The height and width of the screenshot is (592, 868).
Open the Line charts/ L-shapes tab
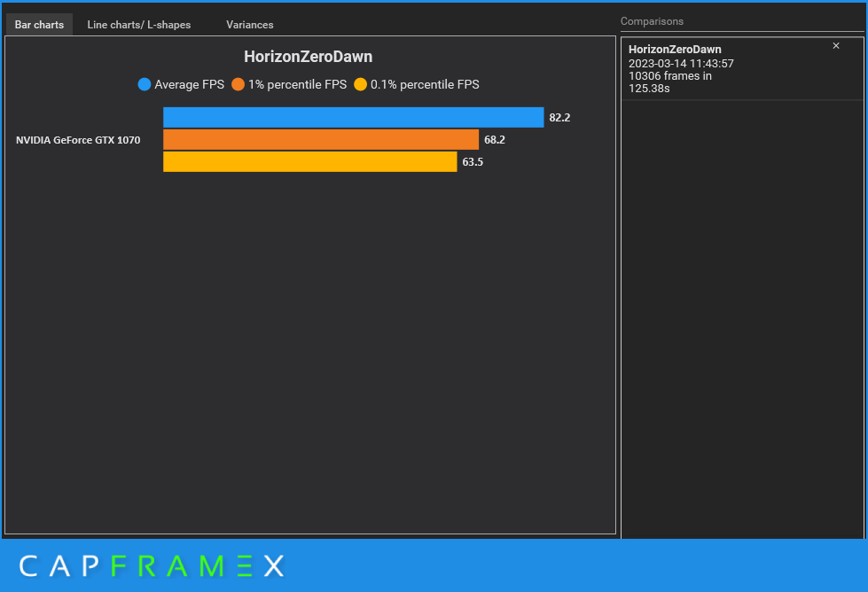139,25
